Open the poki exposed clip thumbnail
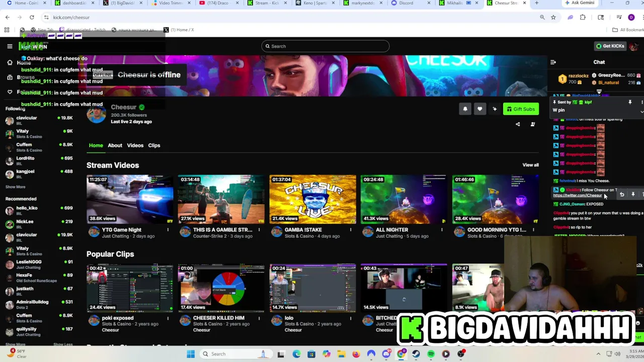The height and width of the screenshot is (362, 644). 130,288
